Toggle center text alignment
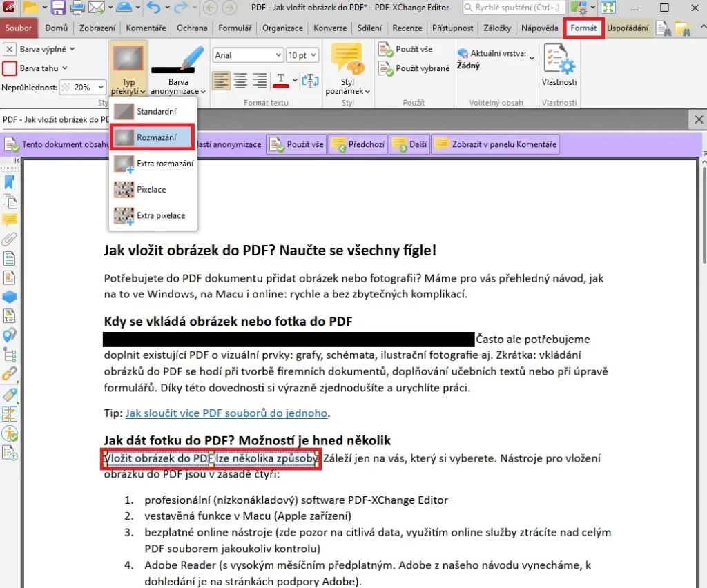The height and width of the screenshot is (588, 707). 240,81
